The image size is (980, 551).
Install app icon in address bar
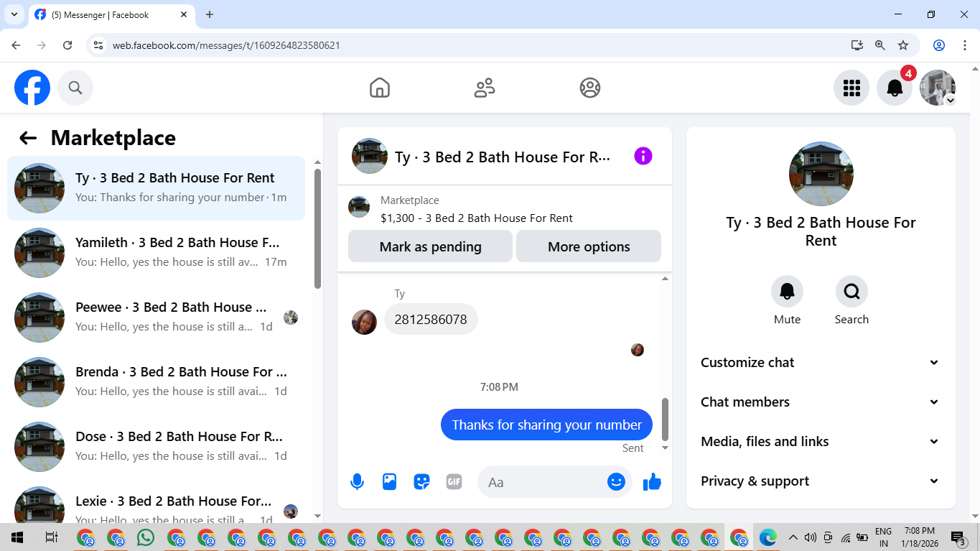(857, 45)
